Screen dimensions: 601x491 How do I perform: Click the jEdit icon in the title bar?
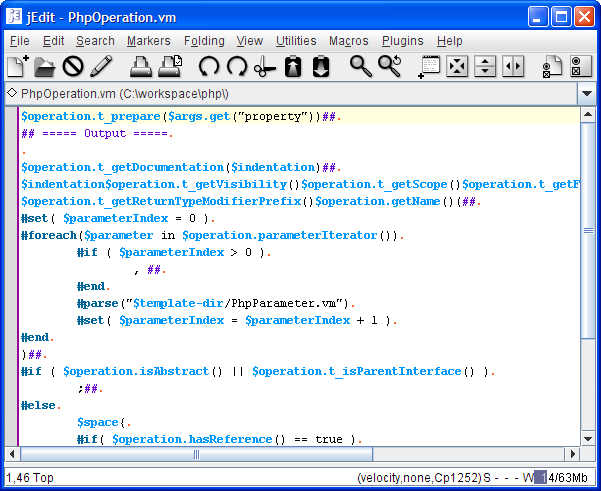(x=14, y=16)
